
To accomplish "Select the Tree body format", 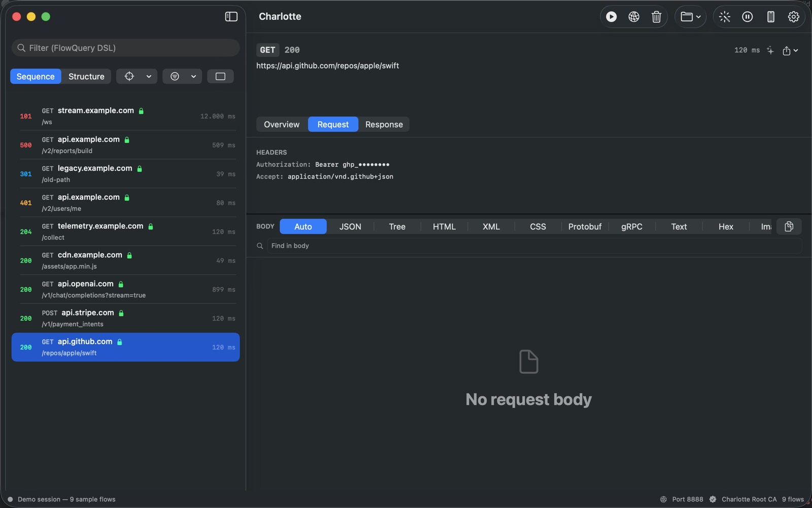I will pyautogui.click(x=397, y=227).
